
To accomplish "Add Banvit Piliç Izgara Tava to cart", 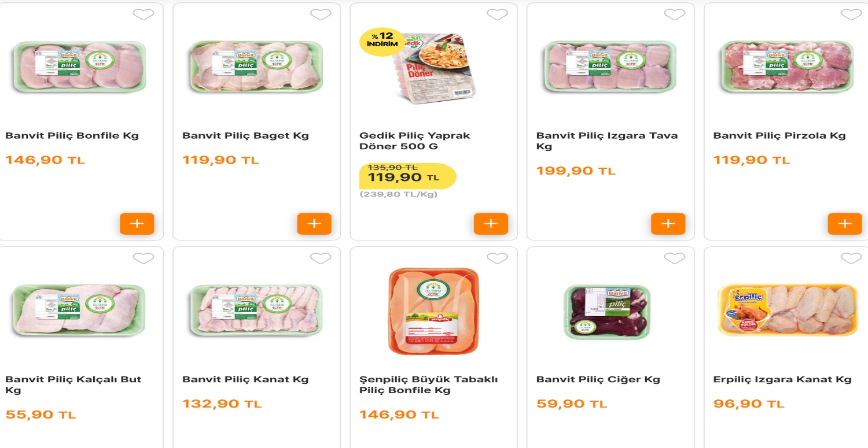I will tap(668, 224).
